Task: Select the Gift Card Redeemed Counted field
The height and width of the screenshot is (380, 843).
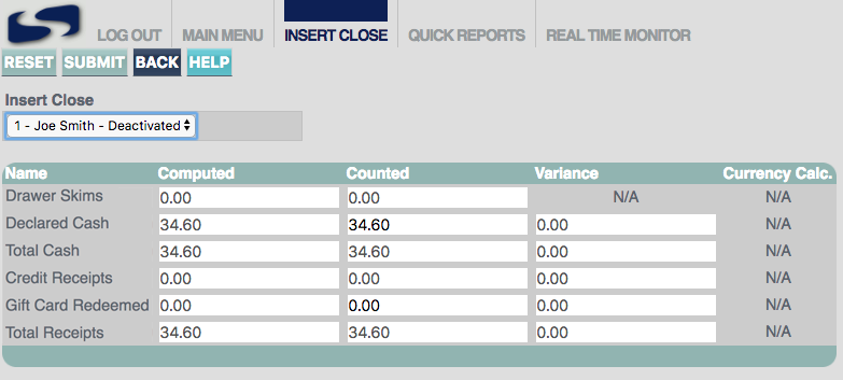Action: (x=437, y=305)
